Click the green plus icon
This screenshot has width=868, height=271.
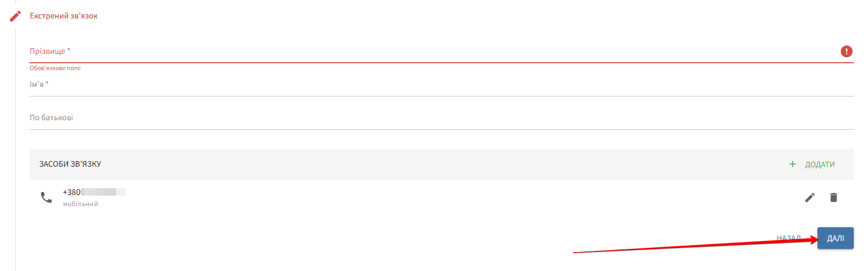click(792, 164)
